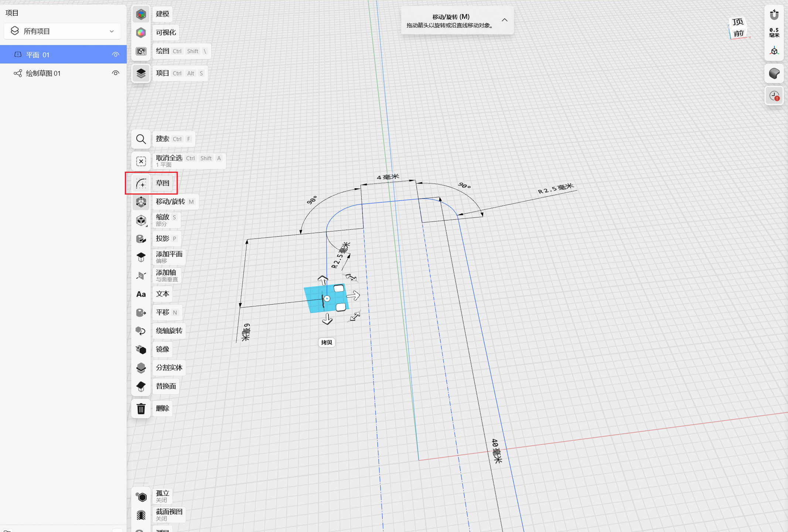Open the 所有项目 dropdown
The height and width of the screenshot is (532, 788).
pyautogui.click(x=62, y=31)
